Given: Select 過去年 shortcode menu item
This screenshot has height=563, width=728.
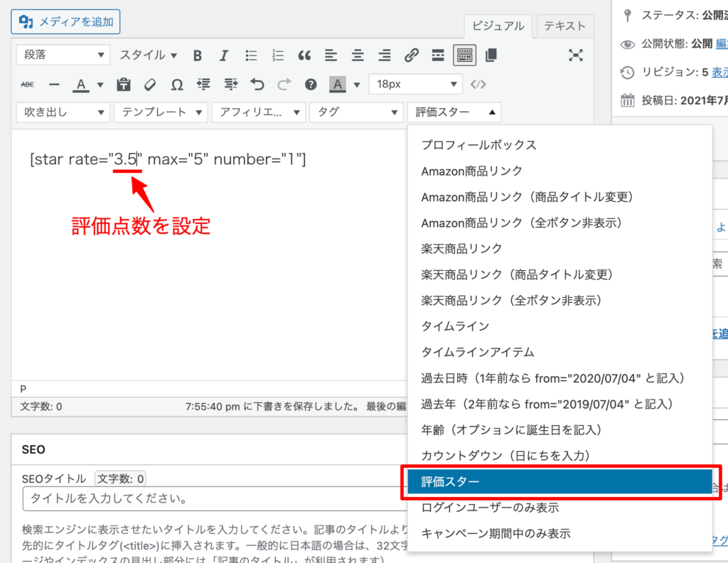Looking at the screenshot, I should pos(560,404).
